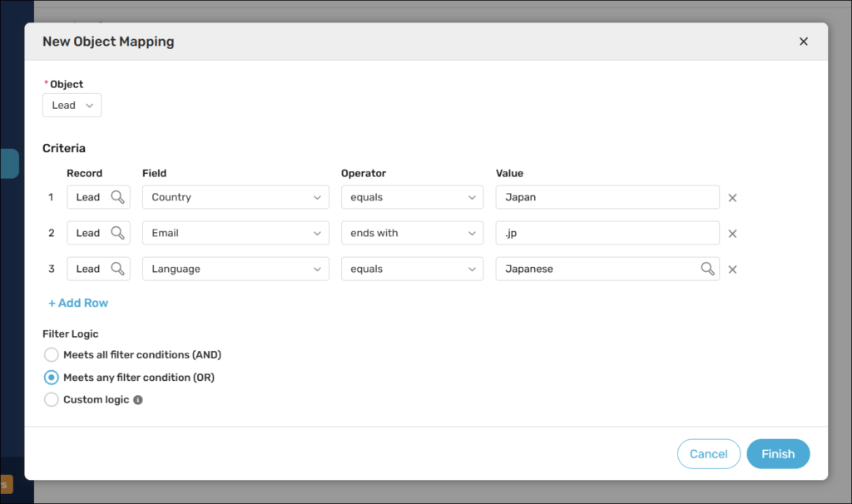Click the Add Row link
Viewport: 852px width, 504px height.
point(78,303)
